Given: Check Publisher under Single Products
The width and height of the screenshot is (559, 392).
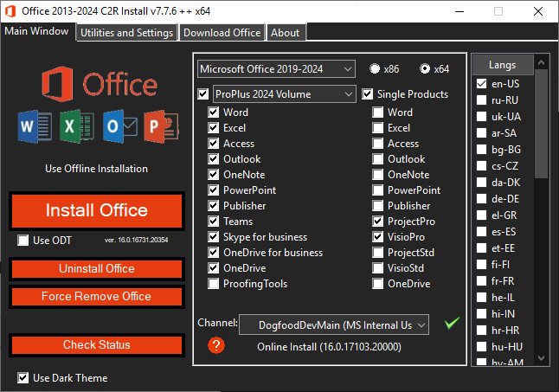Looking at the screenshot, I should coord(378,206).
